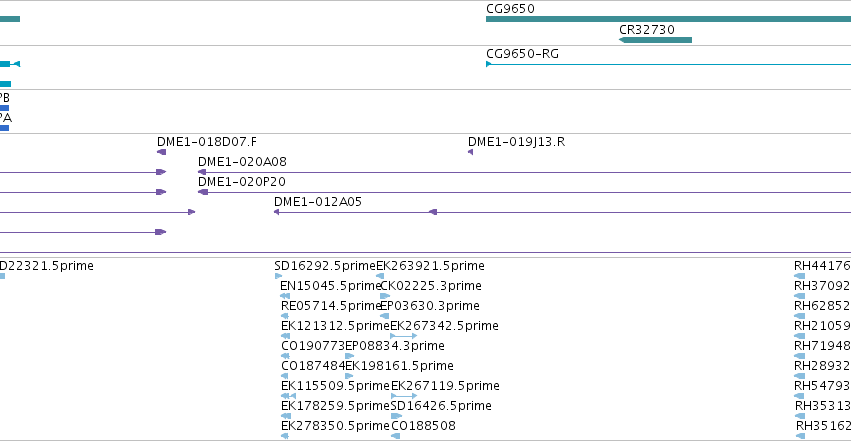Click the DME1-019J13.R arrow marker

click(471, 152)
